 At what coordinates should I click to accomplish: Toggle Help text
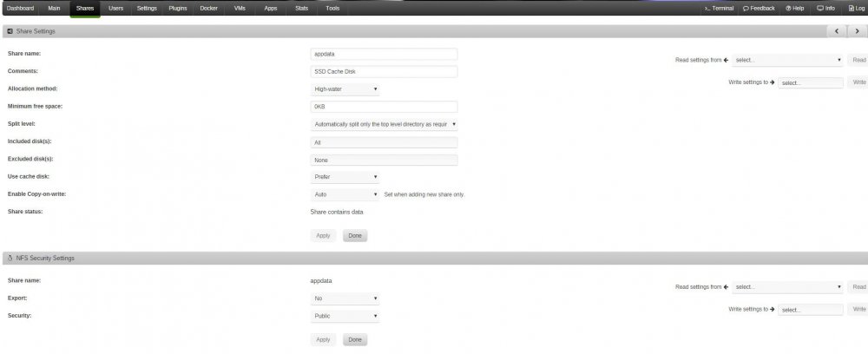tap(795, 9)
